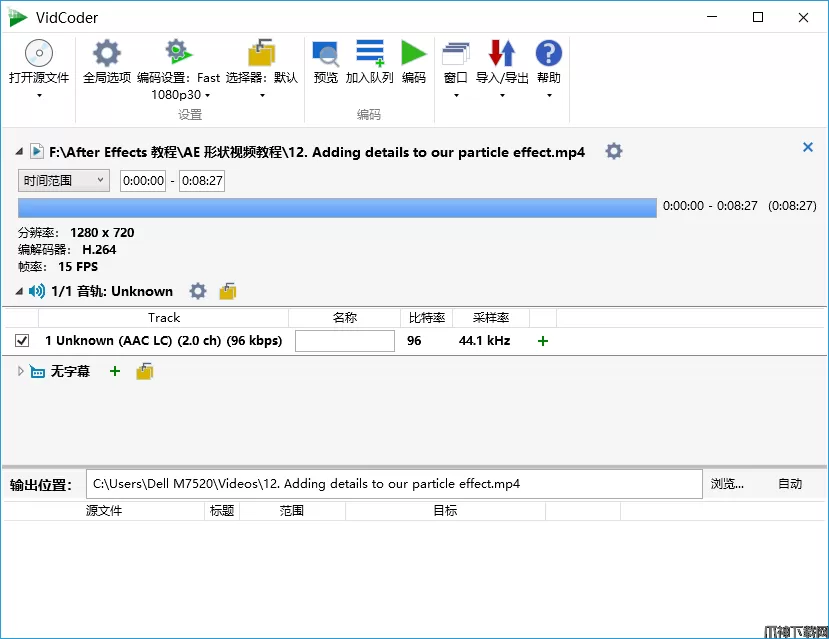Open 编码设置 encoding settings icon
Screen dimensions: 829x639
click(x=178, y=51)
